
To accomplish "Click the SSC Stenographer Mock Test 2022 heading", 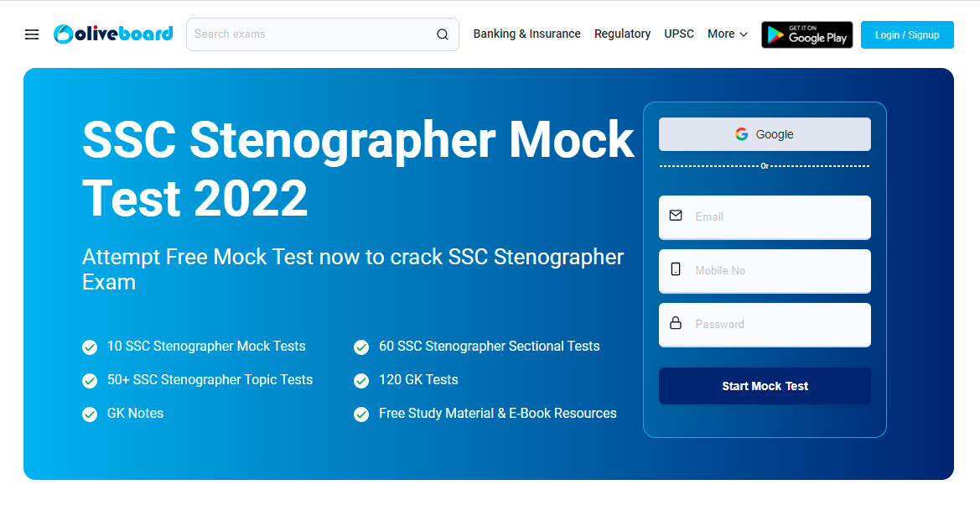I will (358, 169).
